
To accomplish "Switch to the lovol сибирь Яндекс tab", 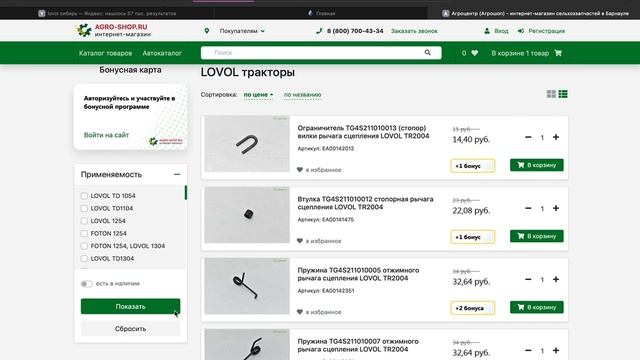I will (107, 13).
